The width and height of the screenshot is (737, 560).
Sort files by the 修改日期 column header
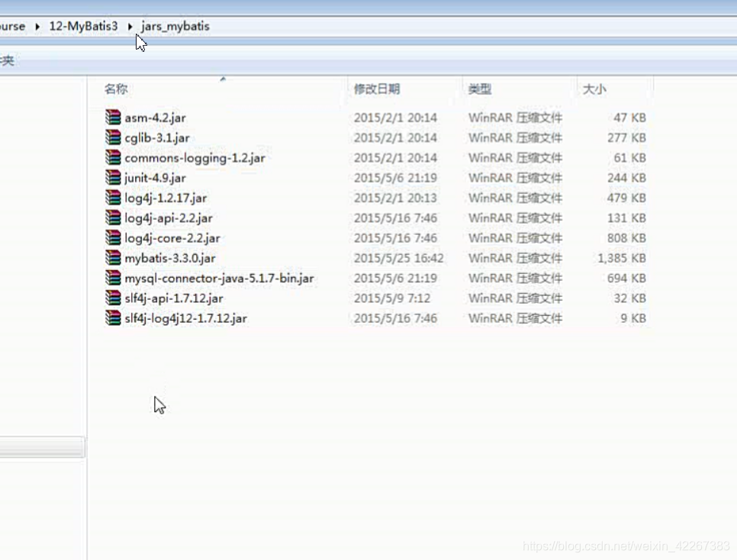[x=377, y=89]
